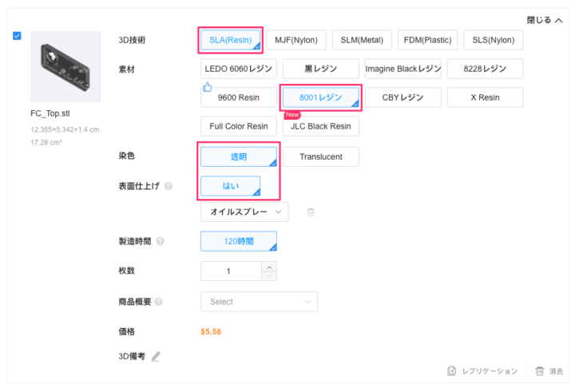Increase quantity with the up arrow
This screenshot has width=575, height=392.
[269, 267]
